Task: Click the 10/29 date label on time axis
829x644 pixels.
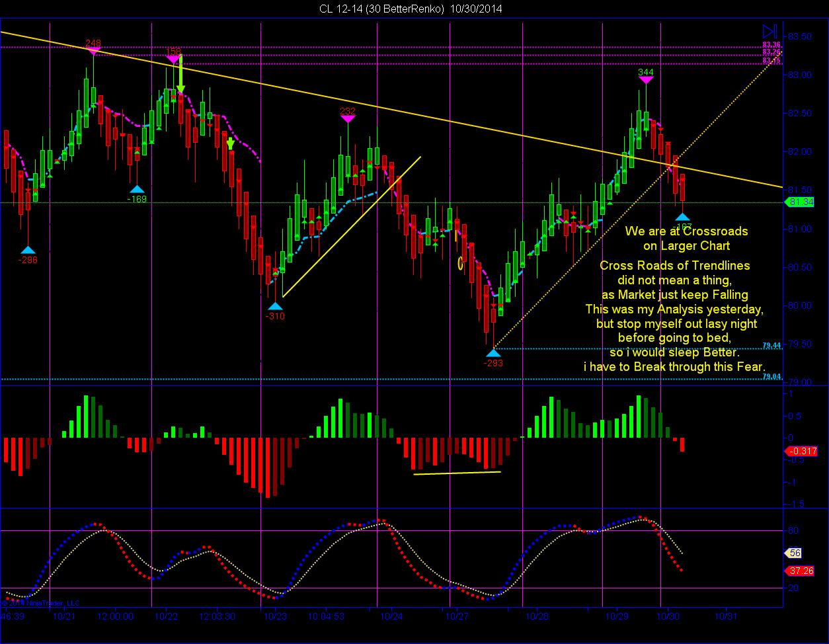Action: (617, 616)
